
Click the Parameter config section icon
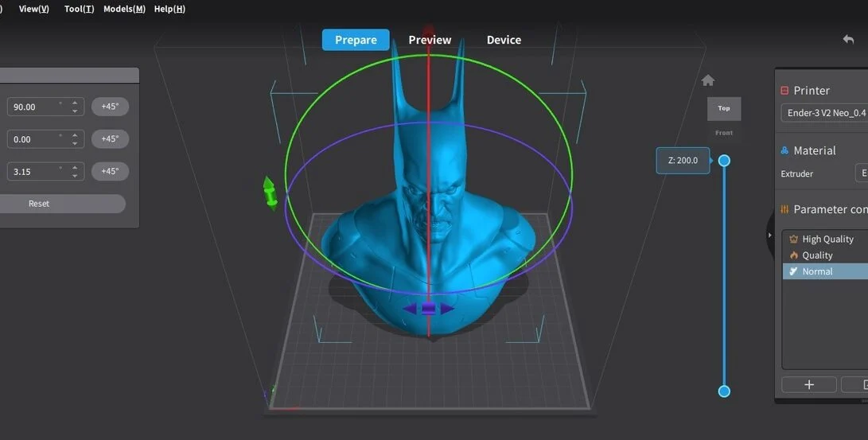tap(785, 209)
